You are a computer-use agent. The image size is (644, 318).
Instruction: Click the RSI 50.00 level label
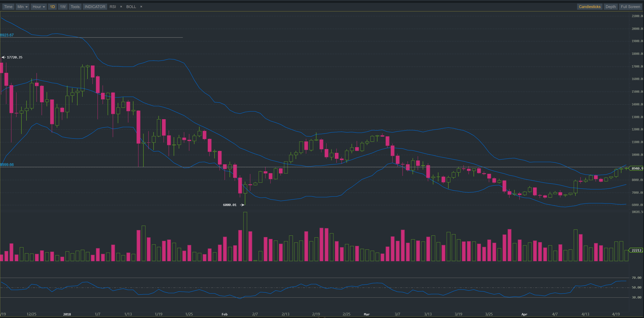(637, 287)
